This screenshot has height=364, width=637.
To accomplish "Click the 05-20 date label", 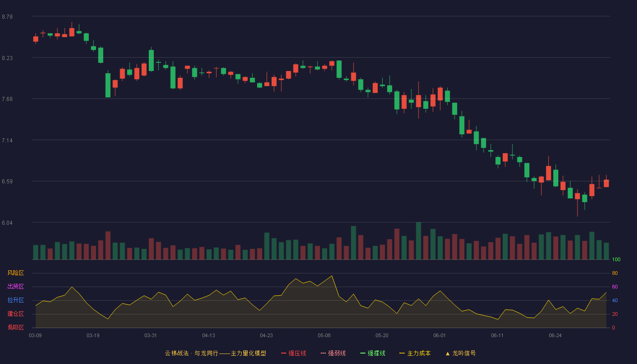I will pyautogui.click(x=382, y=335).
